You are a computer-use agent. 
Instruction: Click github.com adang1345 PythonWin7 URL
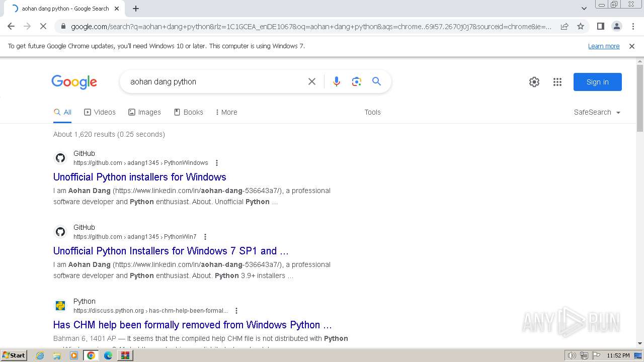pyautogui.click(x=135, y=237)
